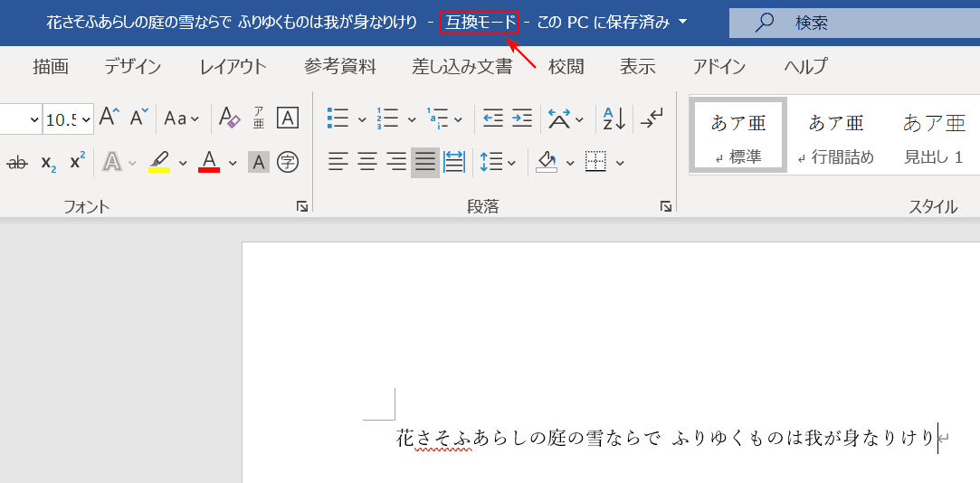Align text to the right

click(396, 163)
